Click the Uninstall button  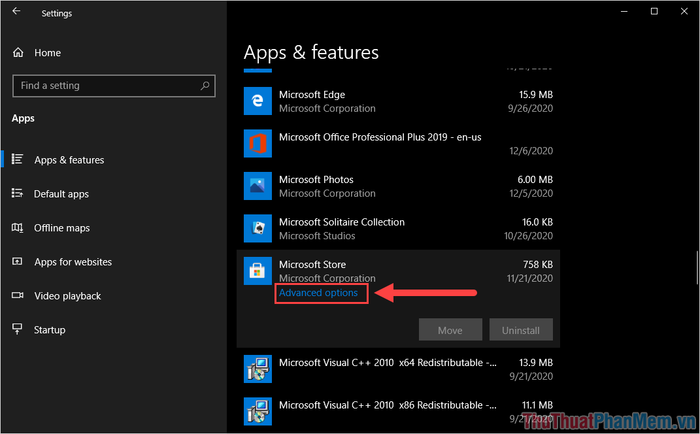[x=521, y=330]
